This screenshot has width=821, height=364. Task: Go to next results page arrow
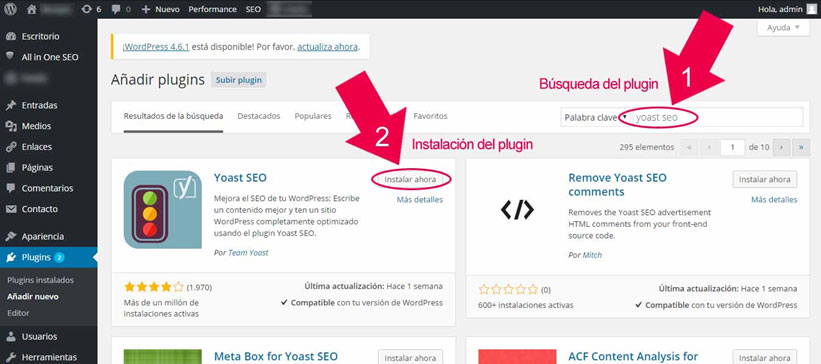(x=781, y=148)
